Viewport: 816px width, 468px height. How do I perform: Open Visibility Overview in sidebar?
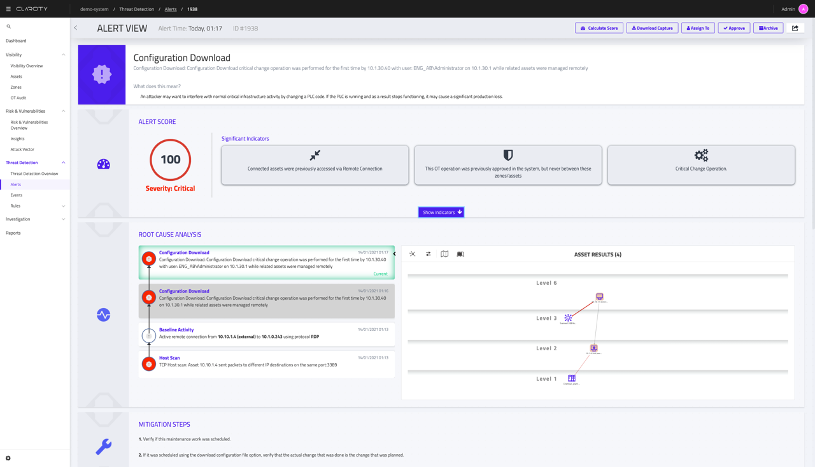click(x=27, y=66)
